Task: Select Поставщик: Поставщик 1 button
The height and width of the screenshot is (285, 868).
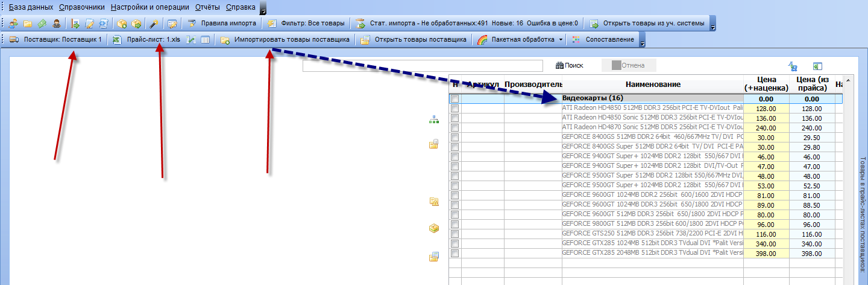Action: click(x=55, y=40)
